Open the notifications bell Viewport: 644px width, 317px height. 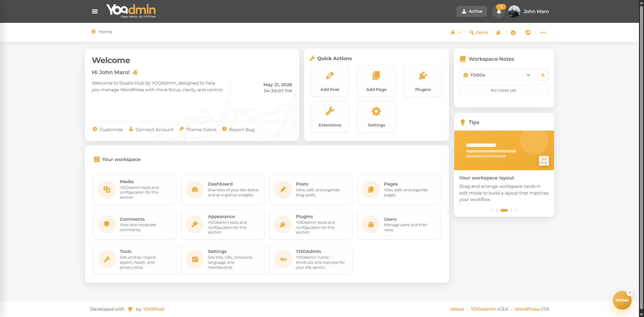tap(499, 11)
